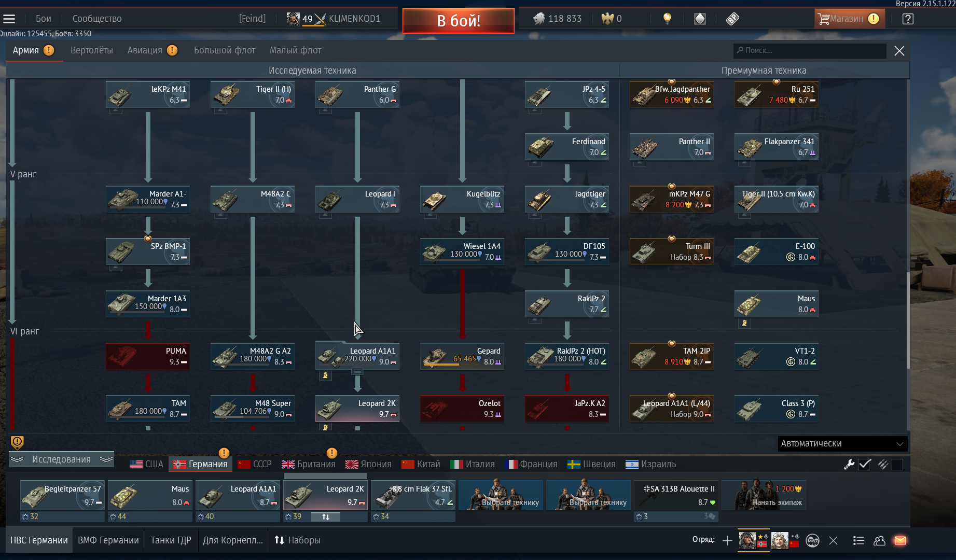Click the research tree vertical scrollbar
The height and width of the screenshot is (560, 956).
pos(907,320)
